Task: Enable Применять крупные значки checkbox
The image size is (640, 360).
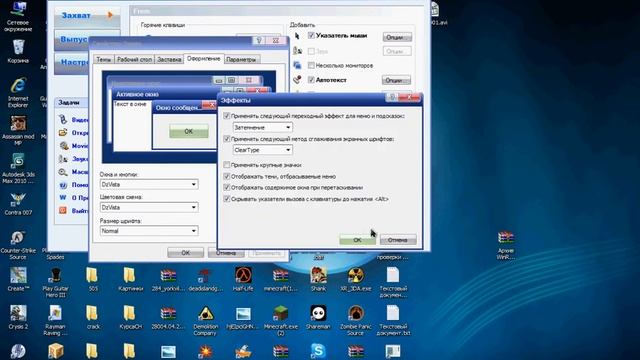Action: [227, 165]
